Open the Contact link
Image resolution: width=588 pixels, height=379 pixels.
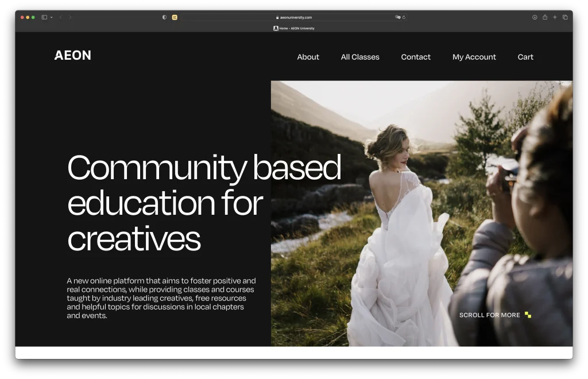416,57
